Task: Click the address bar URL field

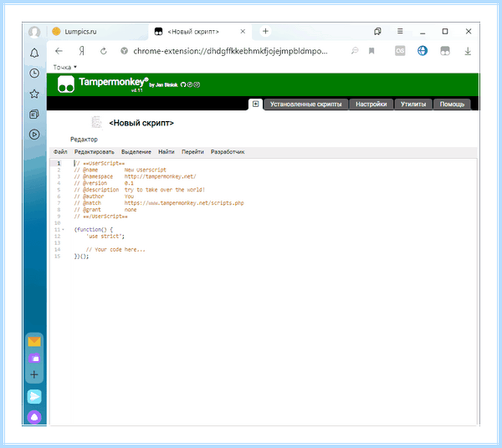Action: (x=230, y=51)
